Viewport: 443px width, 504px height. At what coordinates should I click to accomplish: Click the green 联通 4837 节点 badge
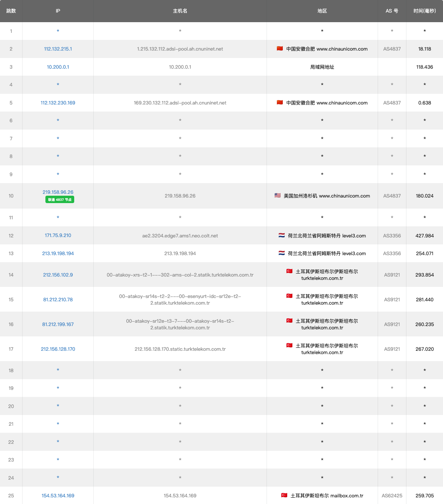click(60, 199)
